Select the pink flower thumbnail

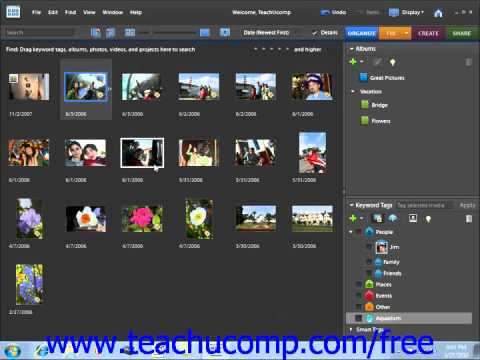point(142,219)
